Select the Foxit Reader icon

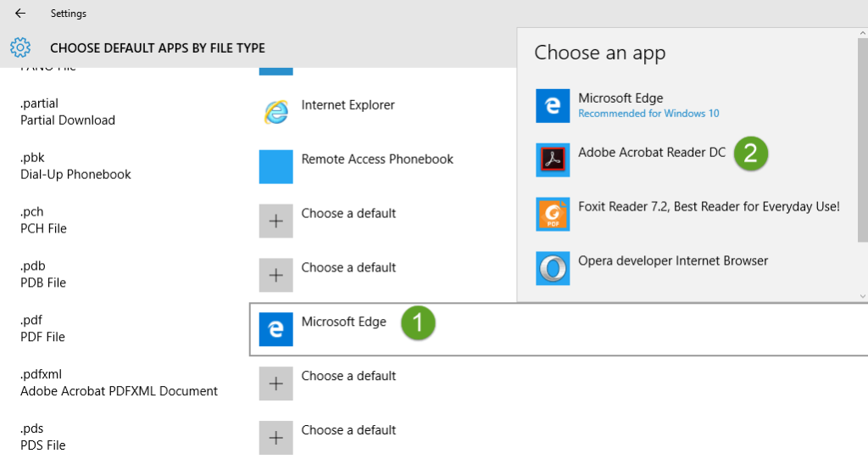coord(553,214)
